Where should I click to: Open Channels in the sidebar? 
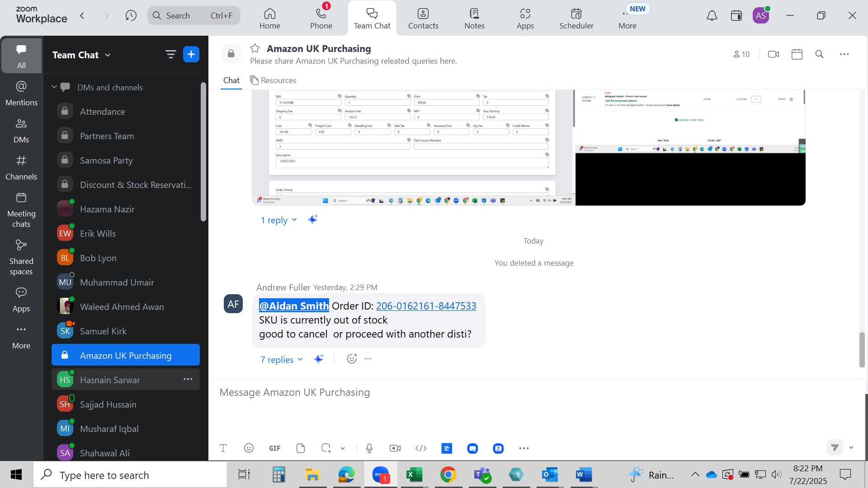pos(21,168)
